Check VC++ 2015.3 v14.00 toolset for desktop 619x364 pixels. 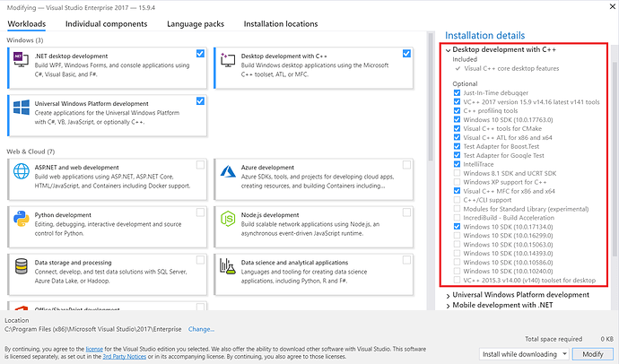coord(457,280)
